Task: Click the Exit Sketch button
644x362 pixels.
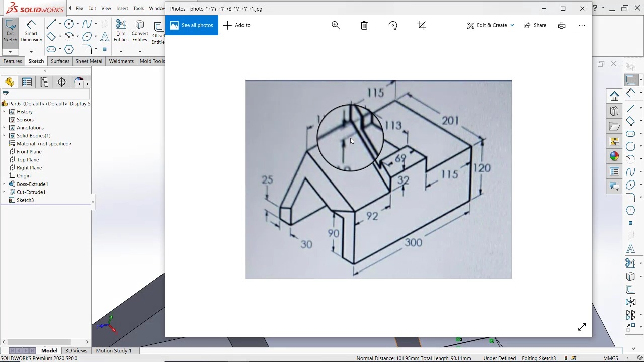Action: [x=10, y=31]
